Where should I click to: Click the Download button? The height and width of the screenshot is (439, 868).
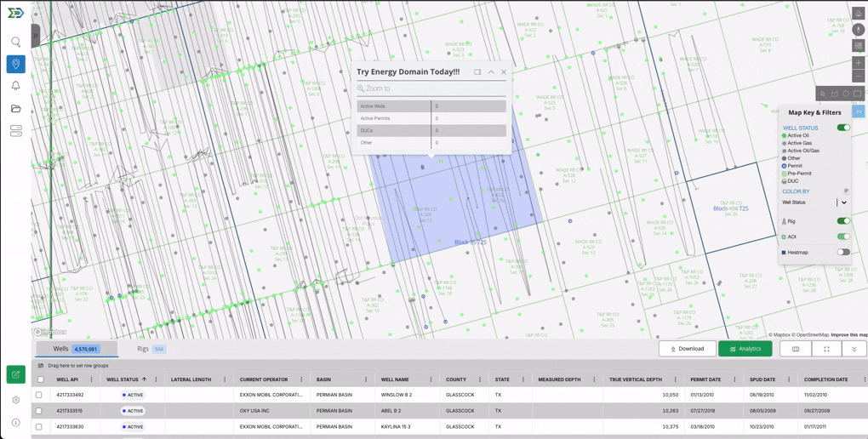point(687,349)
